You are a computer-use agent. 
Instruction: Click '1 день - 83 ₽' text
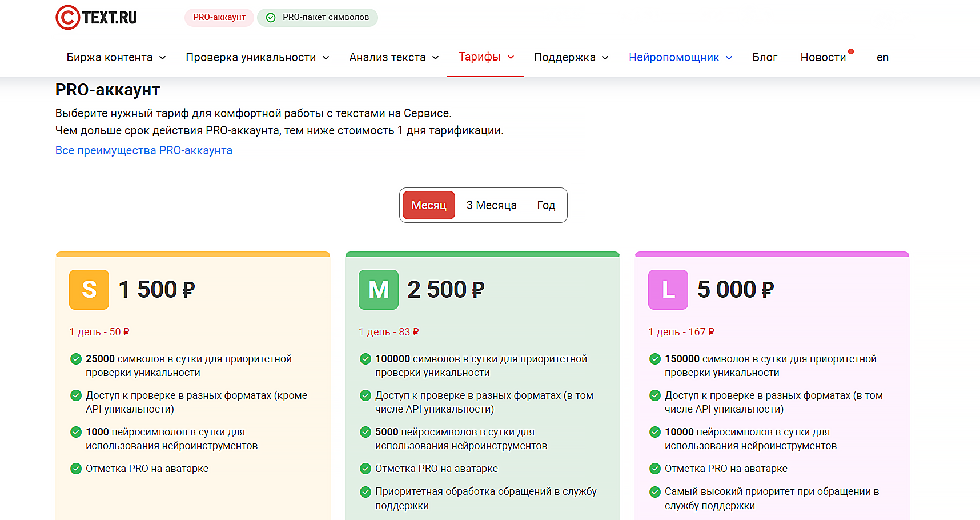[x=389, y=332]
